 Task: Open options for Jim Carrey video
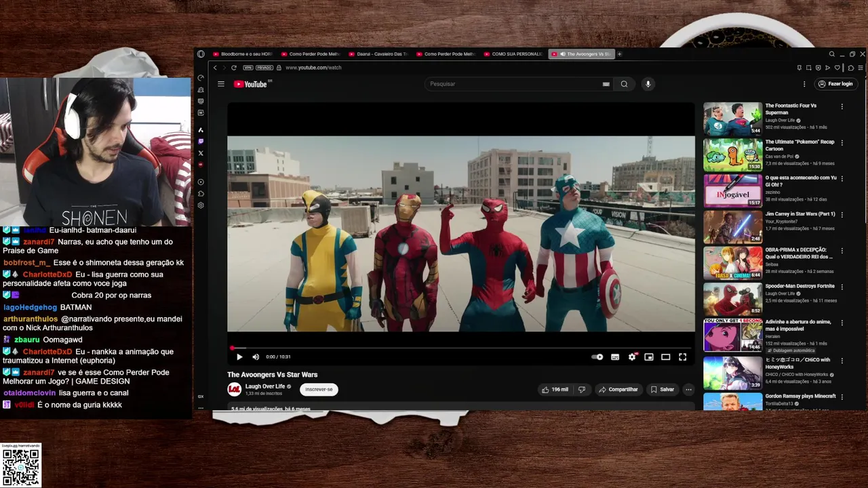pos(842,214)
